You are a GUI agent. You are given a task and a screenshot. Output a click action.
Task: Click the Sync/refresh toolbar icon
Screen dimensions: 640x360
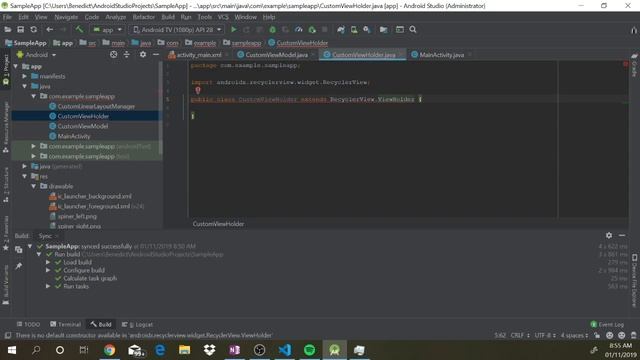(x=33, y=29)
